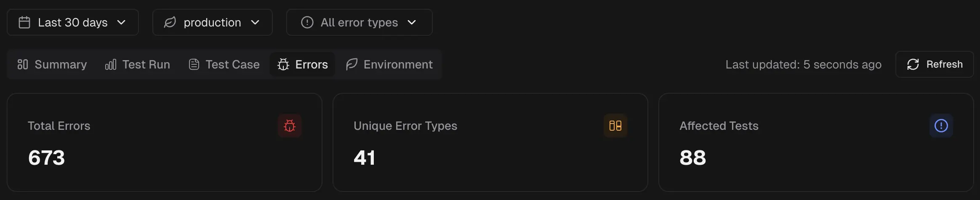Click the Affected Tests value 88
This screenshot has height=200, width=980.
pyautogui.click(x=692, y=158)
